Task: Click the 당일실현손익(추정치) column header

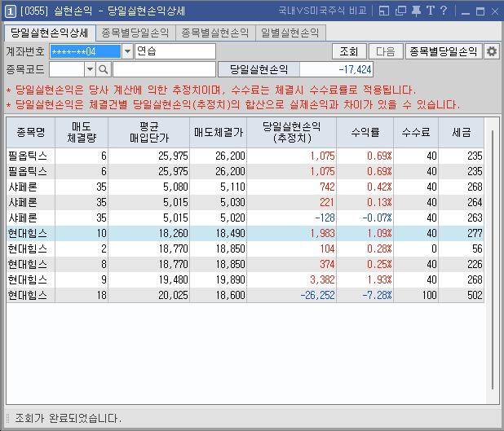Action: (292, 132)
